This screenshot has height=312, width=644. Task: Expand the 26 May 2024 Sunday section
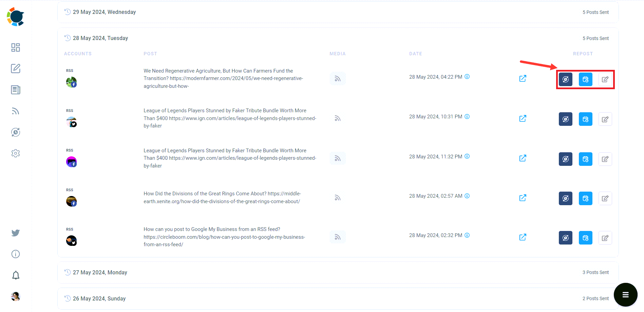(99, 298)
